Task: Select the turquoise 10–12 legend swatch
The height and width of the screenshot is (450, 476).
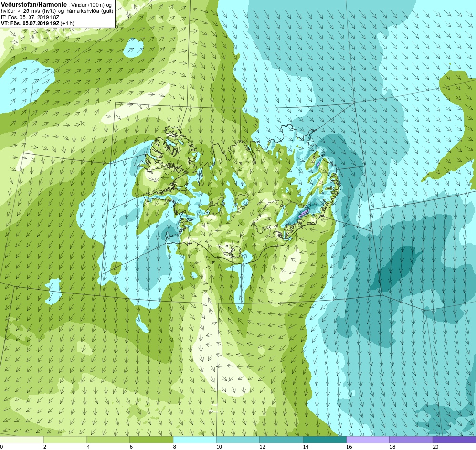Action: pos(238,440)
